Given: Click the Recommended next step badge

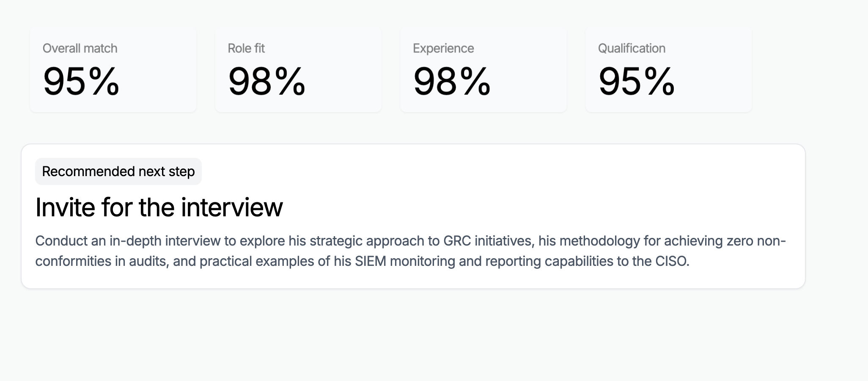Looking at the screenshot, I should coord(118,171).
